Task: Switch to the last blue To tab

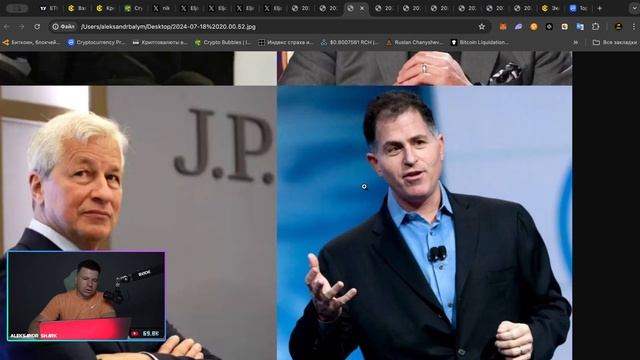Action: (x=578, y=8)
